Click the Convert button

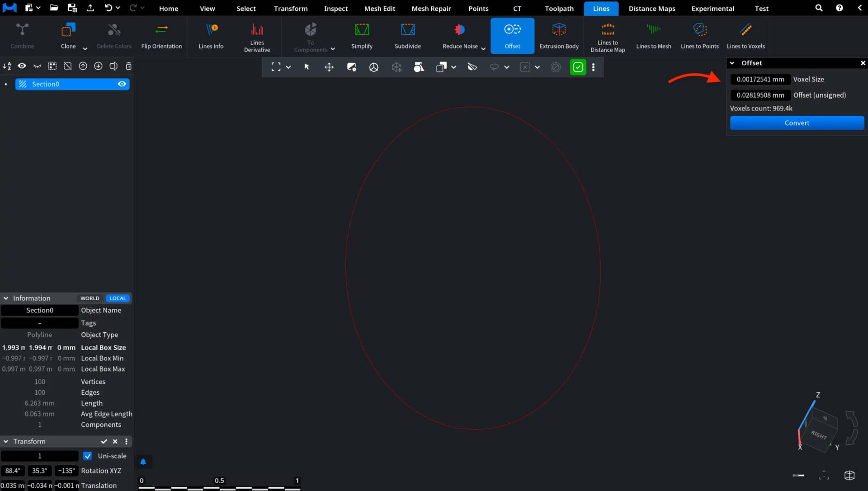click(x=797, y=123)
